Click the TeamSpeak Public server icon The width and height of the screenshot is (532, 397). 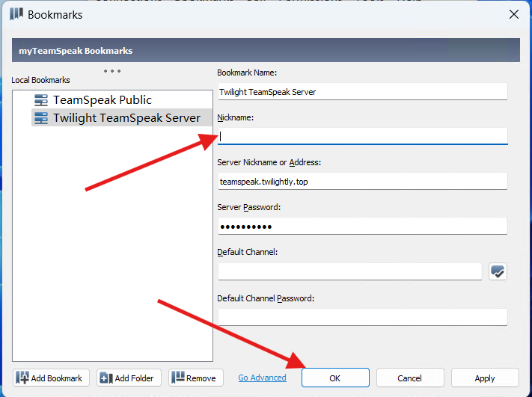click(41, 100)
